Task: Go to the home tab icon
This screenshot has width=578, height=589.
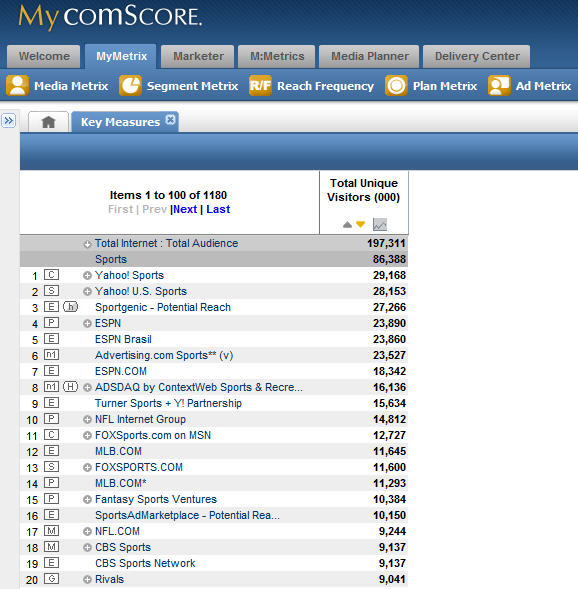Action: [x=48, y=122]
